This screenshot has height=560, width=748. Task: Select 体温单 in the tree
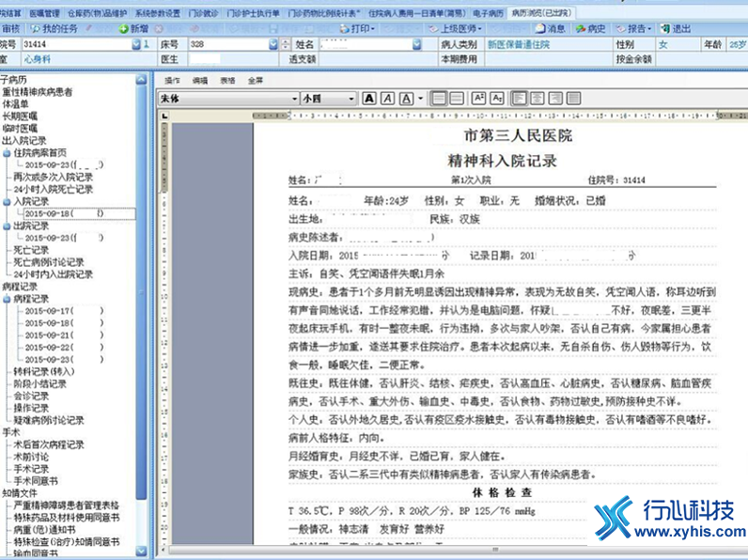[15, 104]
